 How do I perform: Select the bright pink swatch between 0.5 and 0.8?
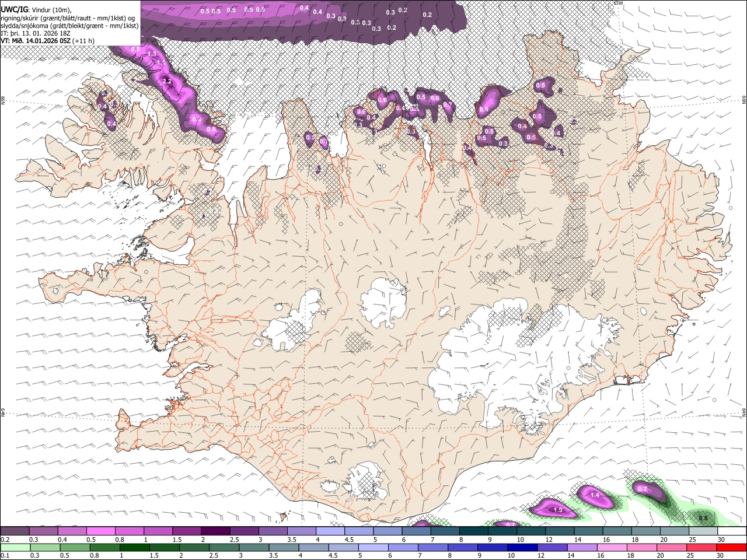101,531
